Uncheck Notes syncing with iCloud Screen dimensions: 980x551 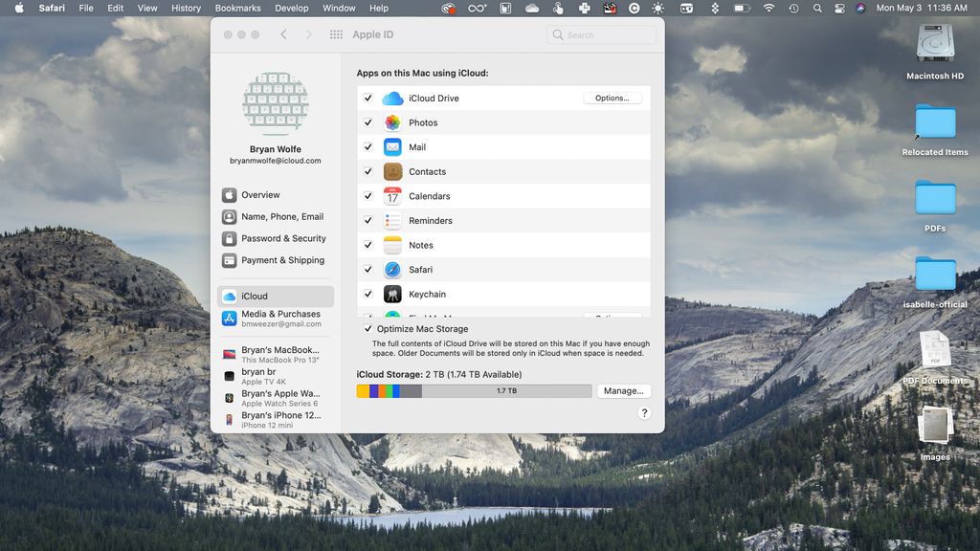point(368,245)
